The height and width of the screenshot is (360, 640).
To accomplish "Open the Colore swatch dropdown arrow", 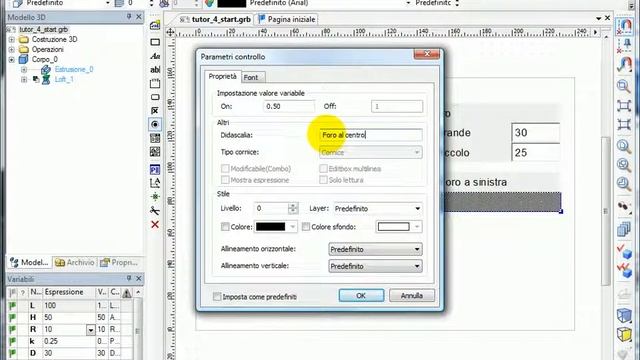I will coord(292,227).
